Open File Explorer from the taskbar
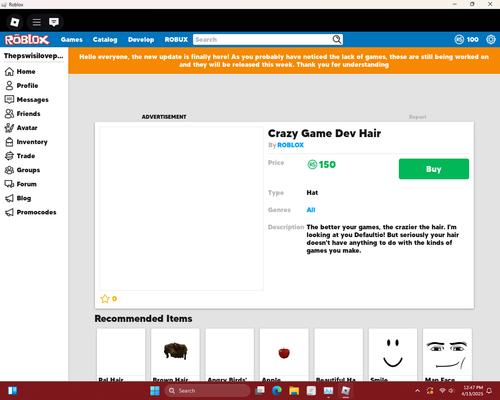Screen dimensions: 500x400 click(294, 391)
